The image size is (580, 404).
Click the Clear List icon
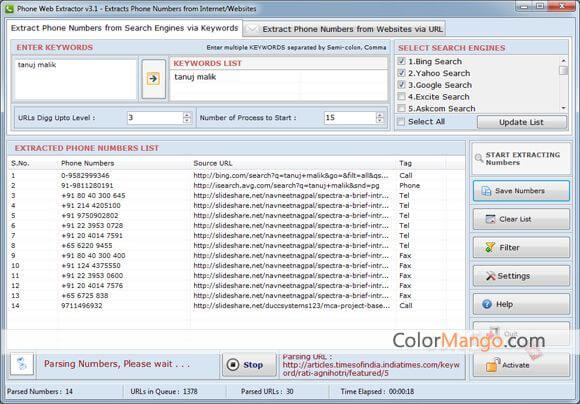click(490, 219)
